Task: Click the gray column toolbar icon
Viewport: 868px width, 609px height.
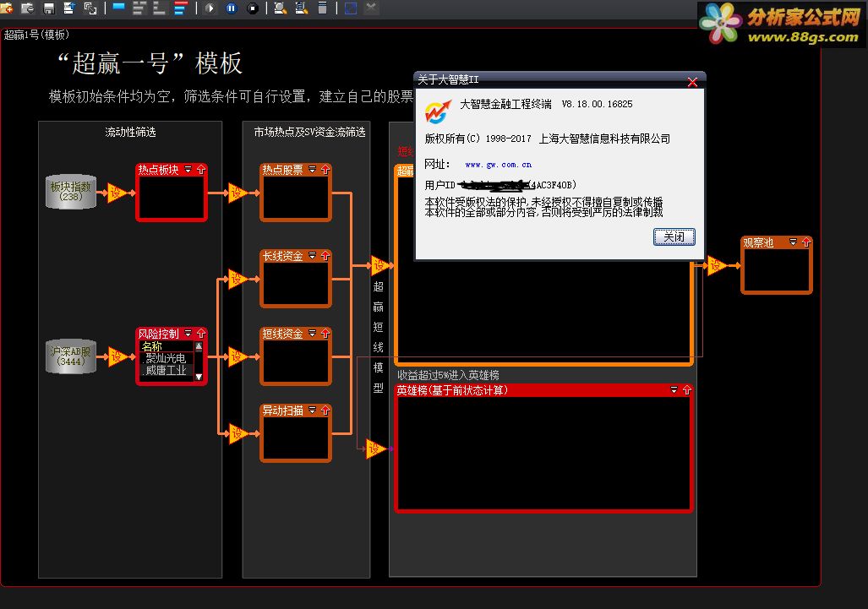Action: tap(322, 8)
